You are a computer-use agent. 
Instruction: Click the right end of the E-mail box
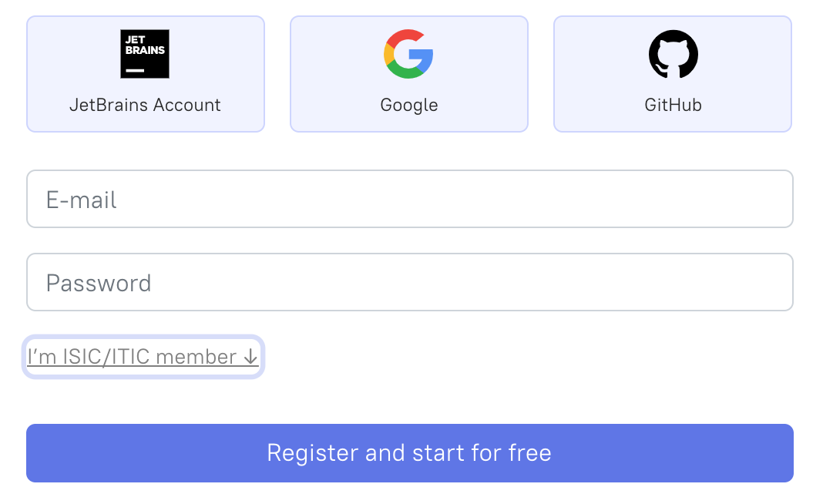pyautogui.click(x=771, y=199)
